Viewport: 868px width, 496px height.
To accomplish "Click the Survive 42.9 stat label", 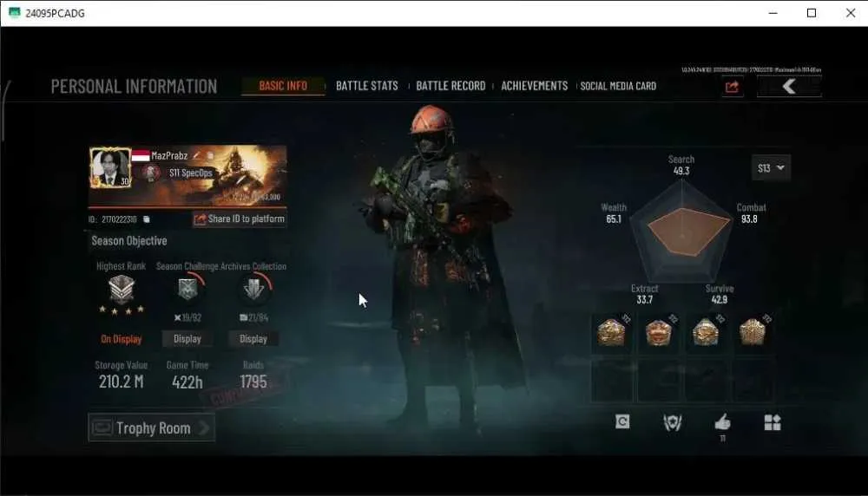I will (x=719, y=294).
